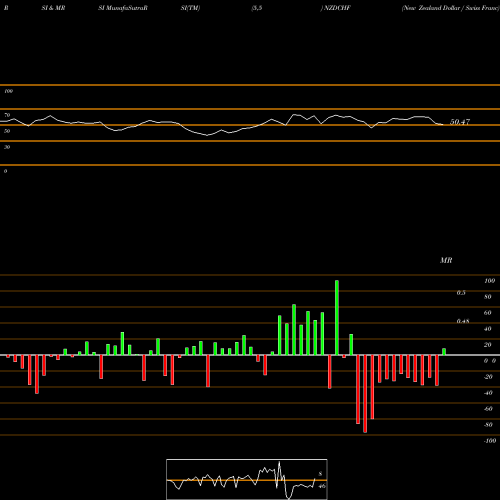Click the MR axis label -40

(488, 393)
